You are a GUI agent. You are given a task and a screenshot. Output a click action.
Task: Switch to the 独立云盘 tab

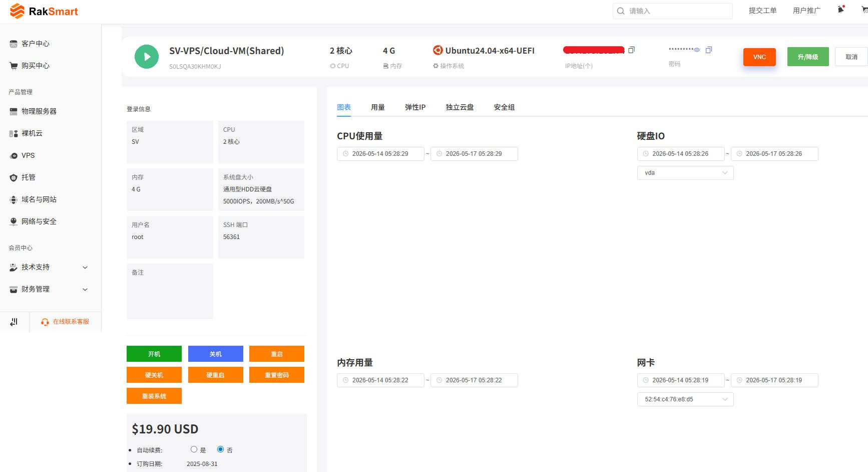[460, 107]
